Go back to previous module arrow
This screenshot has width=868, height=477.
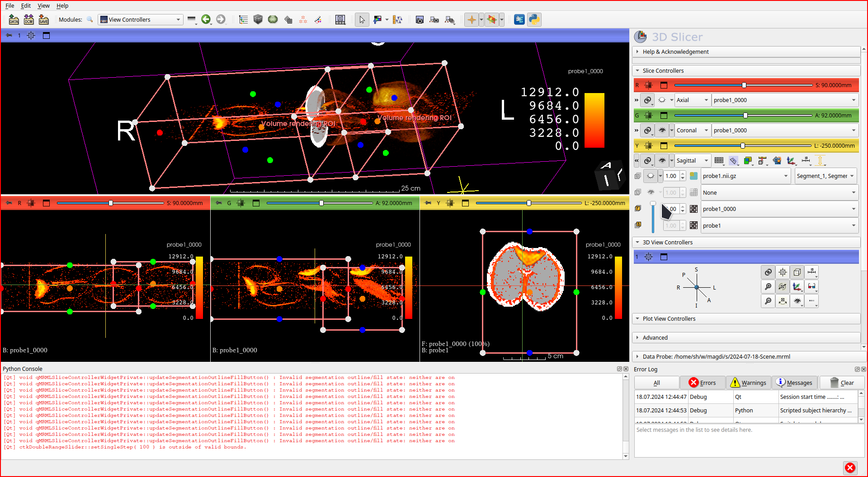pos(206,19)
